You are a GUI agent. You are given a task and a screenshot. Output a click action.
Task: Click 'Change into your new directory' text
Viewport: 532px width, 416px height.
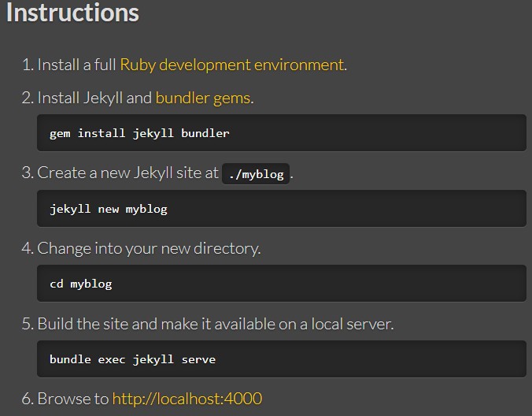pos(149,249)
